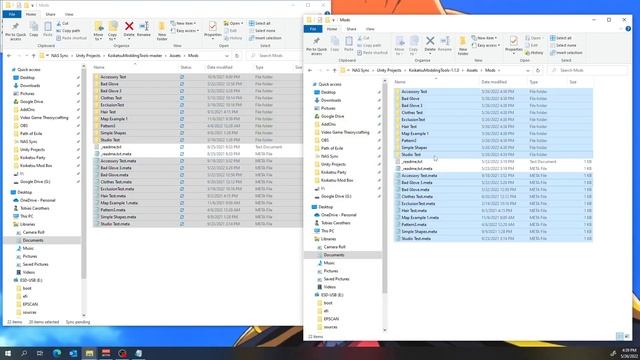Viewport: 640px width, 360px height.
Task: Click Rename icon in left window ribbon
Action: (144, 29)
